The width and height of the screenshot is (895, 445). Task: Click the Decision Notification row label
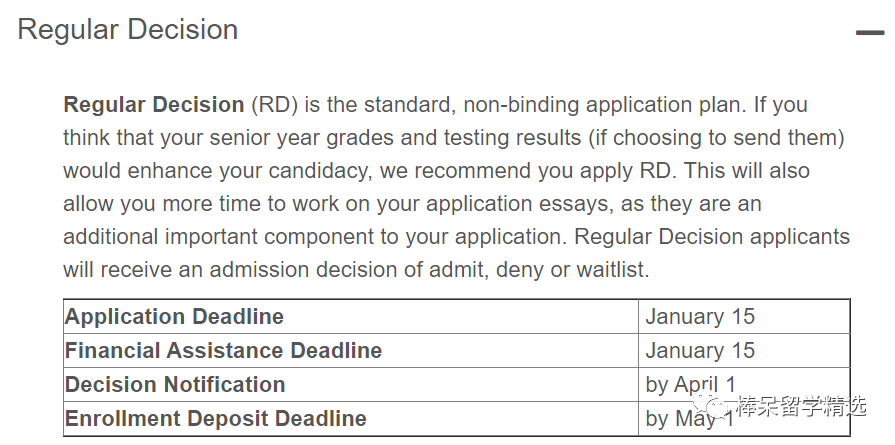click(x=175, y=385)
